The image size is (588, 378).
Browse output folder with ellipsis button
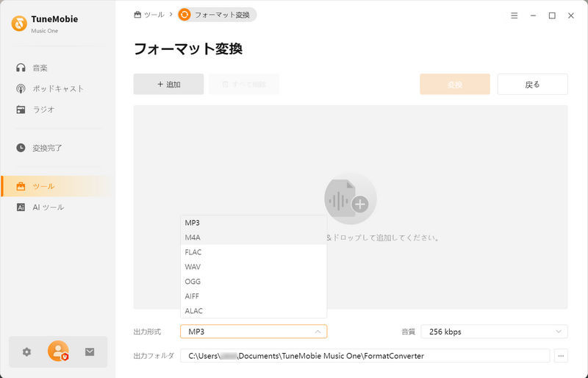pyautogui.click(x=561, y=355)
